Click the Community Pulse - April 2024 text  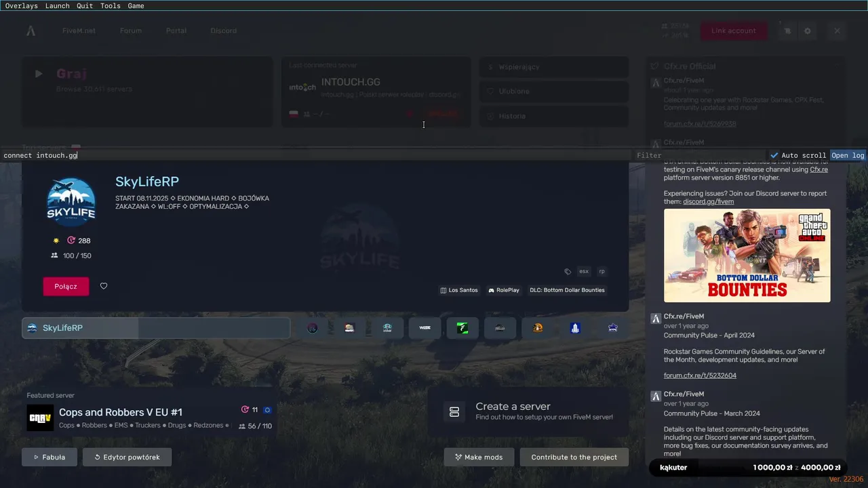click(x=709, y=335)
